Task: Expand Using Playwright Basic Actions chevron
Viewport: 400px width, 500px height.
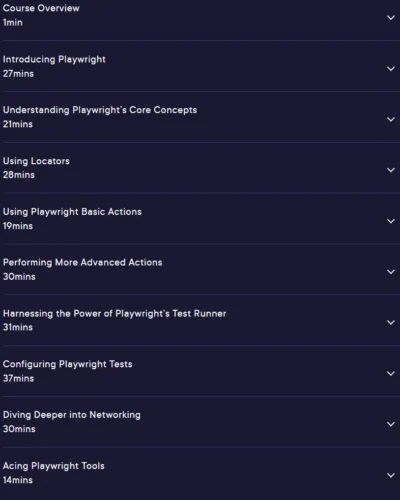Action: coord(391,221)
